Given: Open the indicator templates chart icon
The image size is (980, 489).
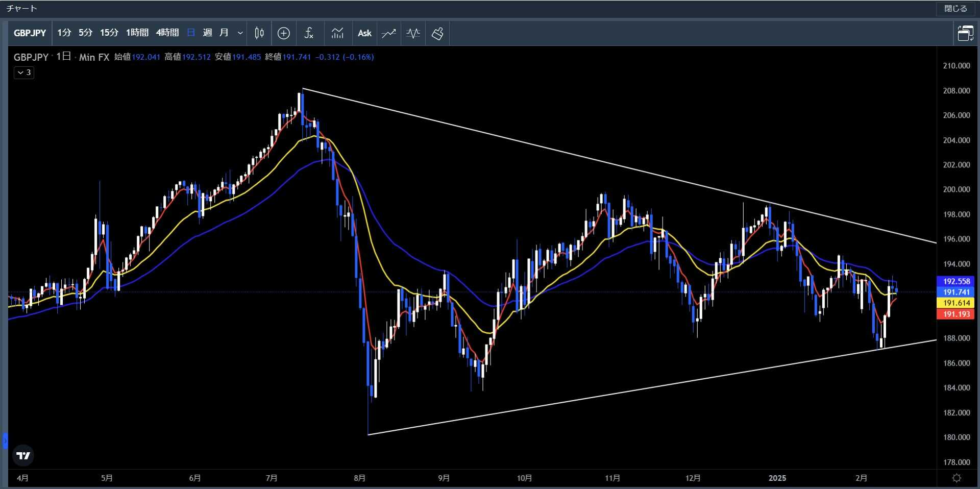Looking at the screenshot, I should [337, 33].
